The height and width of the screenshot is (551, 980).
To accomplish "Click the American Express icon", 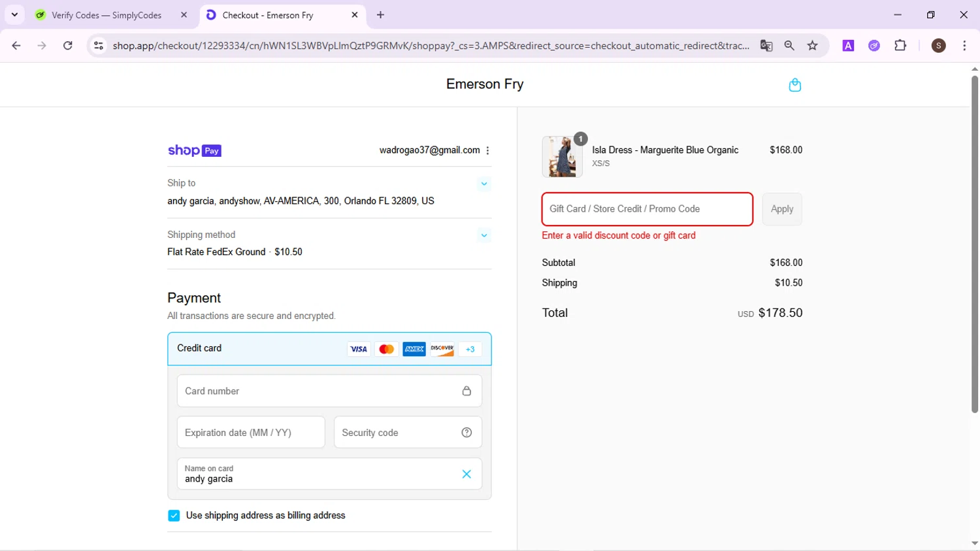I will [414, 349].
